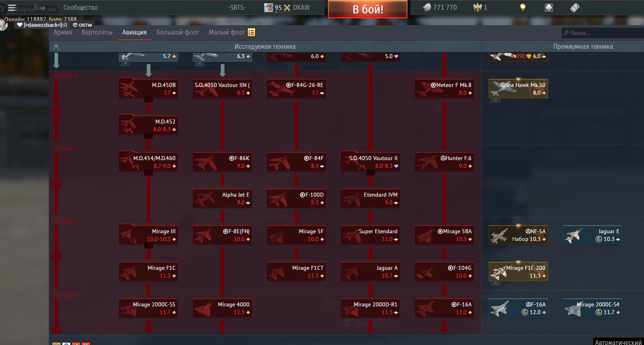This screenshot has height=345, width=644.
Task: Select the Jaguar A aircraft card
Action: point(370,271)
